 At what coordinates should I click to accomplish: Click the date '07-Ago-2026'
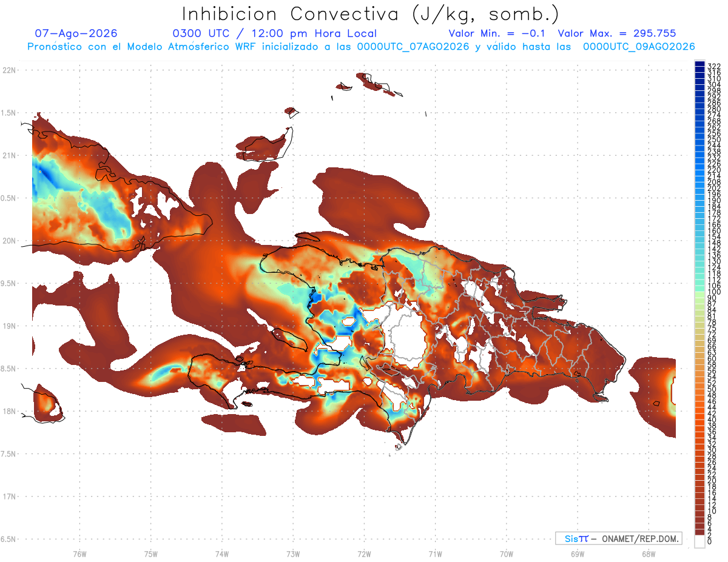click(76, 33)
